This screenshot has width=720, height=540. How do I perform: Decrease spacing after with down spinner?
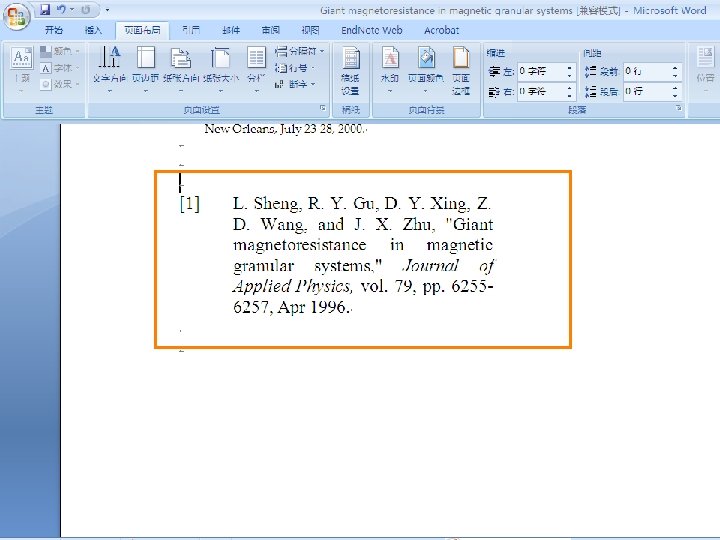675,96
